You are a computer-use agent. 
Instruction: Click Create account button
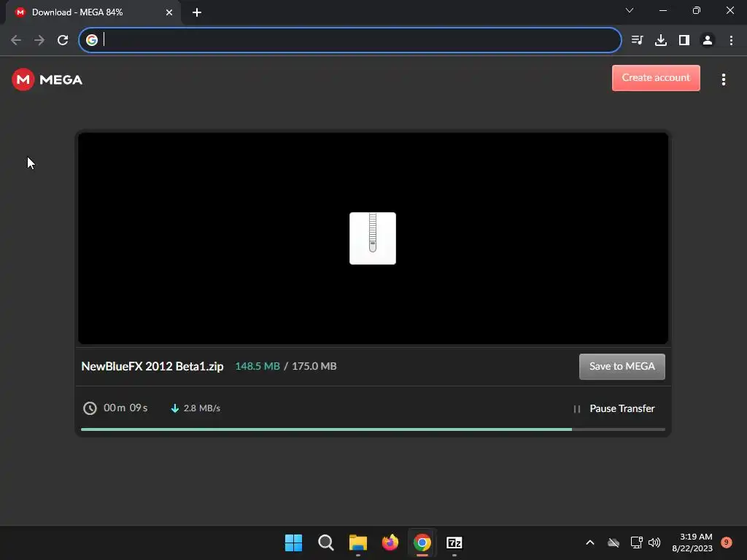(656, 77)
